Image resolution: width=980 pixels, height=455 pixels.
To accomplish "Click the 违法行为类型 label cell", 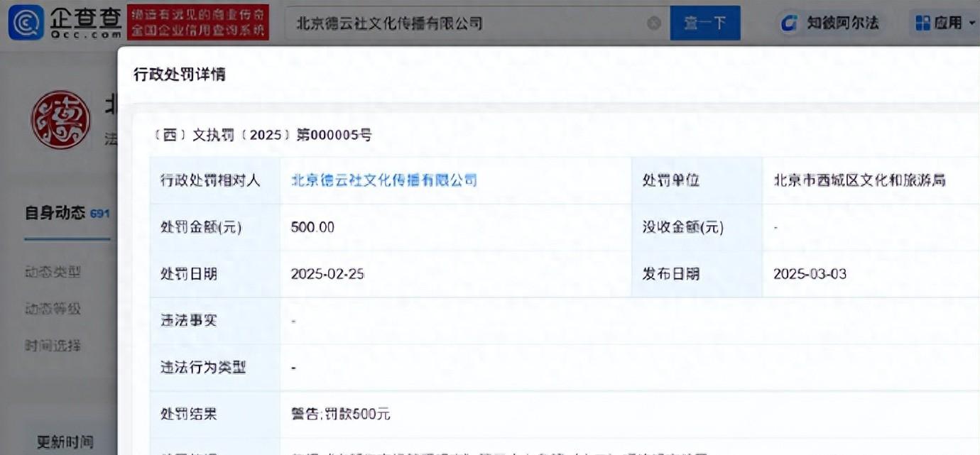I will tap(216, 368).
